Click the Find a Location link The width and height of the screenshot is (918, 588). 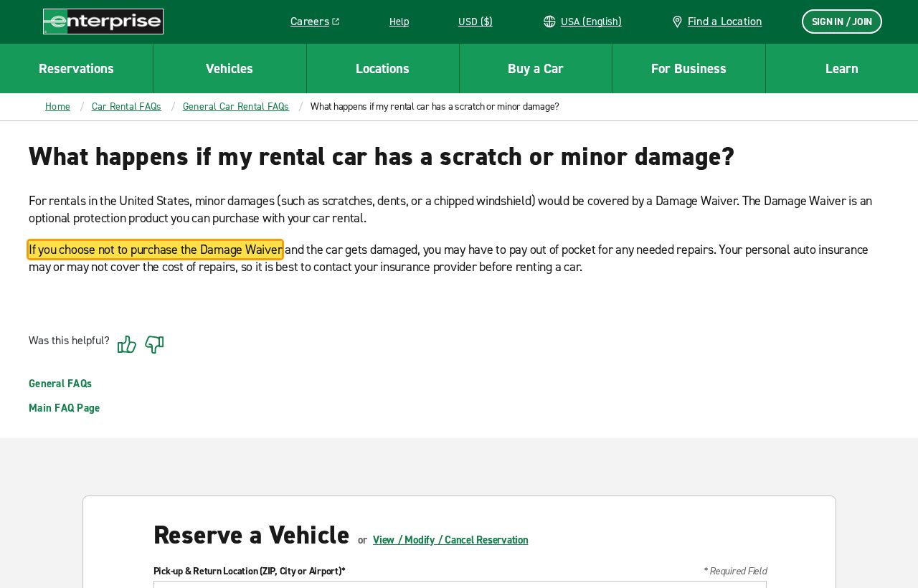[x=724, y=22]
